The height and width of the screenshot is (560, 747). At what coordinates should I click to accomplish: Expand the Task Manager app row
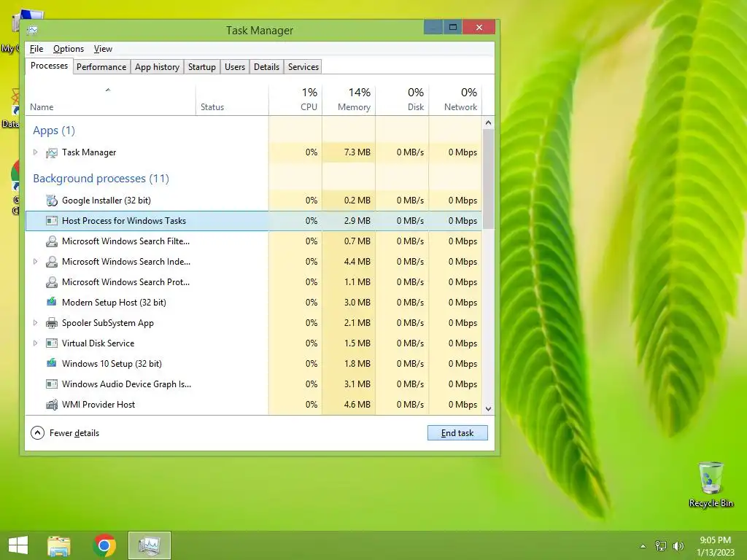point(35,152)
